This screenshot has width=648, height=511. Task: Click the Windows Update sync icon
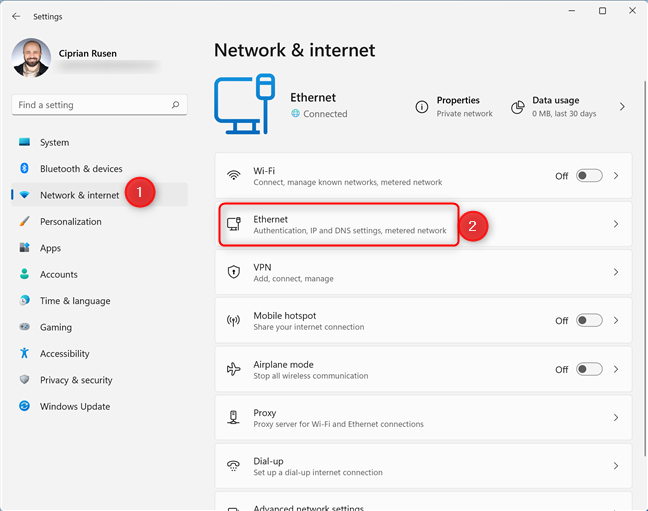tap(24, 406)
